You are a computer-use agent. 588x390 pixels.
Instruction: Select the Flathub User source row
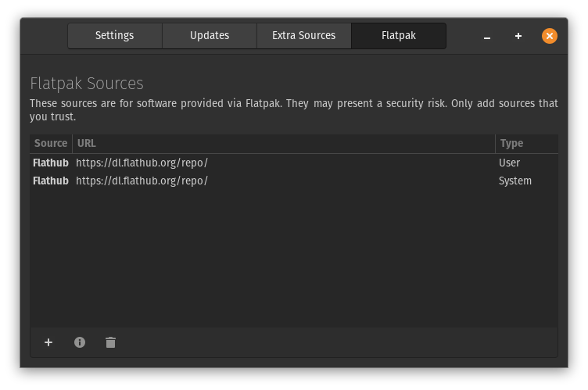pos(50,163)
